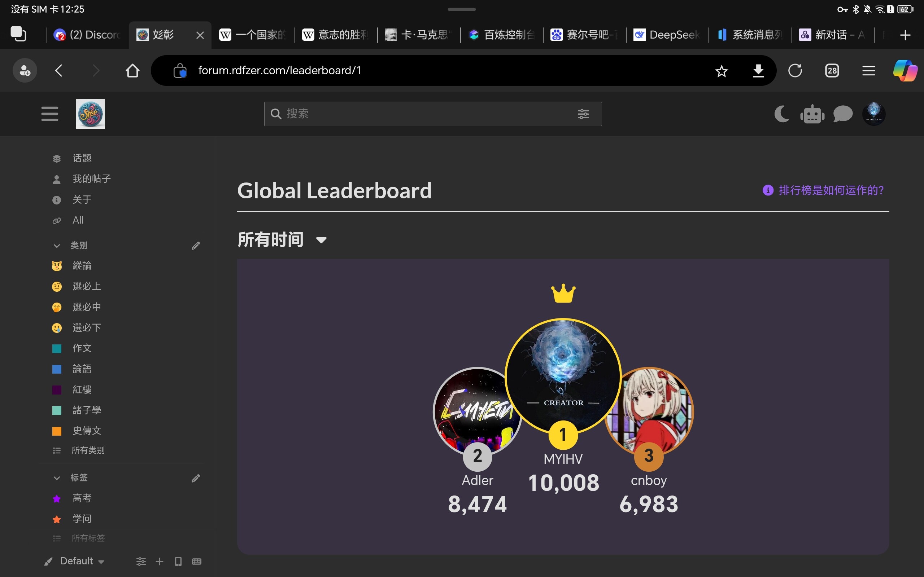This screenshot has width=924, height=577.
Task: Open 我的帖子 in the sidebar
Action: click(x=92, y=179)
